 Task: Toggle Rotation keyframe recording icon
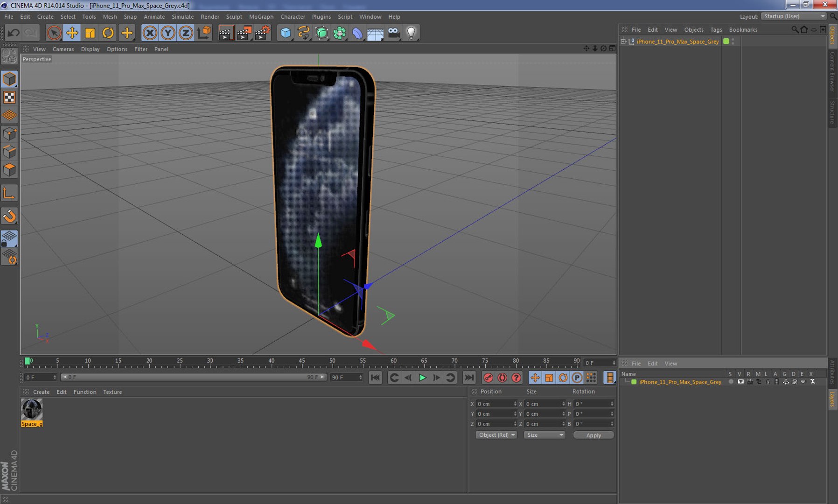(563, 378)
